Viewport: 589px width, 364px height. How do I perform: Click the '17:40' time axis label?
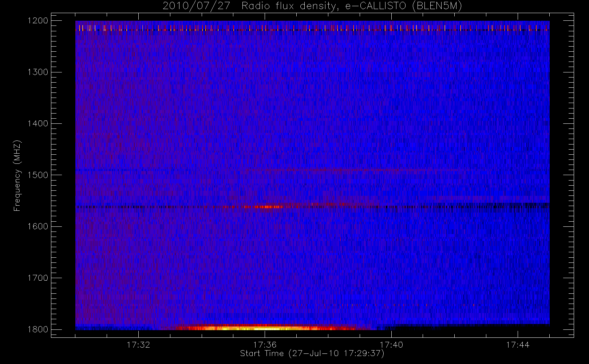point(391,345)
